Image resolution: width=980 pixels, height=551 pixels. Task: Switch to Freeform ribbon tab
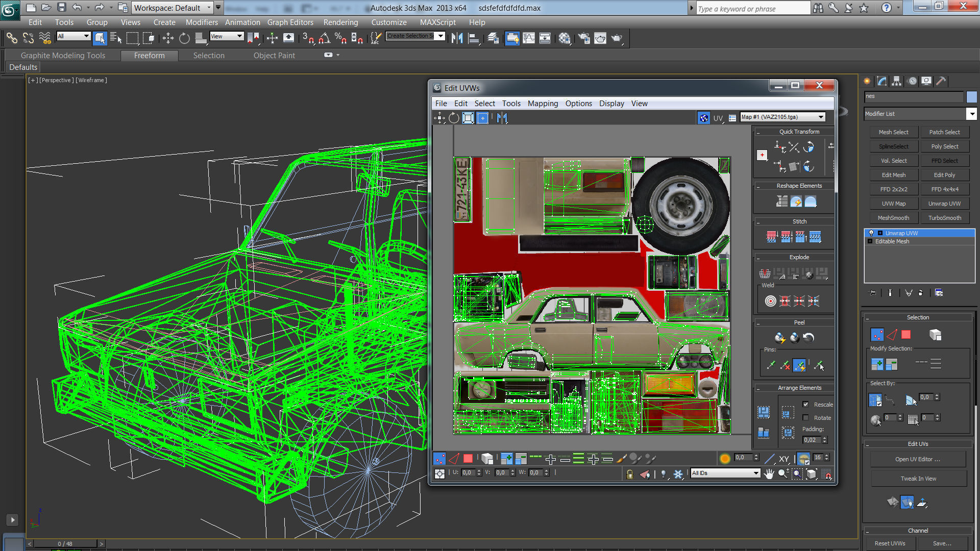[x=150, y=56]
